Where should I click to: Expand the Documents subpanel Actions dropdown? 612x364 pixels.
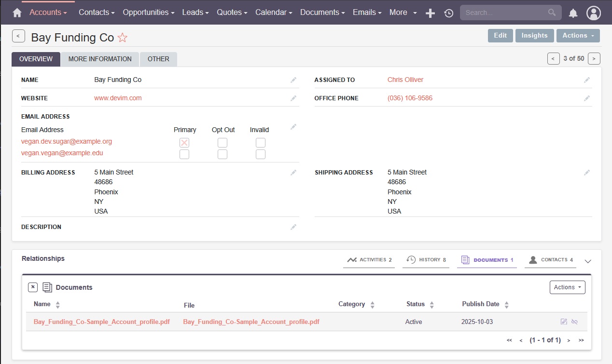coord(567,287)
